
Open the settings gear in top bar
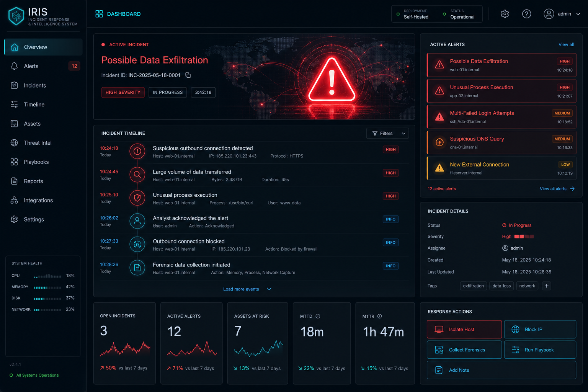click(x=505, y=14)
